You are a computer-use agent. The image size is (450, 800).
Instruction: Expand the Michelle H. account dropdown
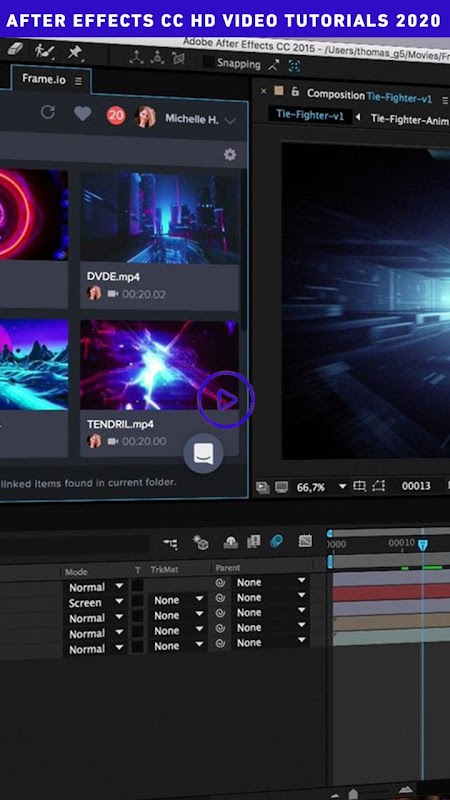click(230, 121)
